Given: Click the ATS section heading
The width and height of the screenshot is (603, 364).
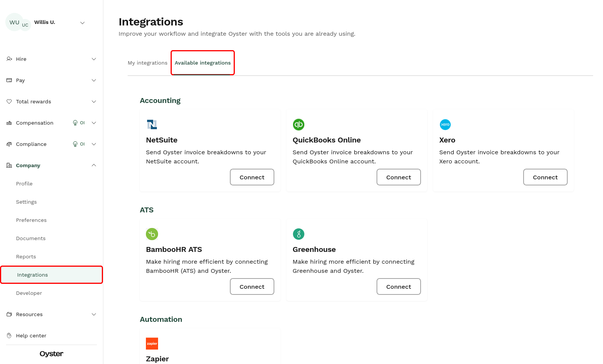Looking at the screenshot, I should tap(147, 210).
